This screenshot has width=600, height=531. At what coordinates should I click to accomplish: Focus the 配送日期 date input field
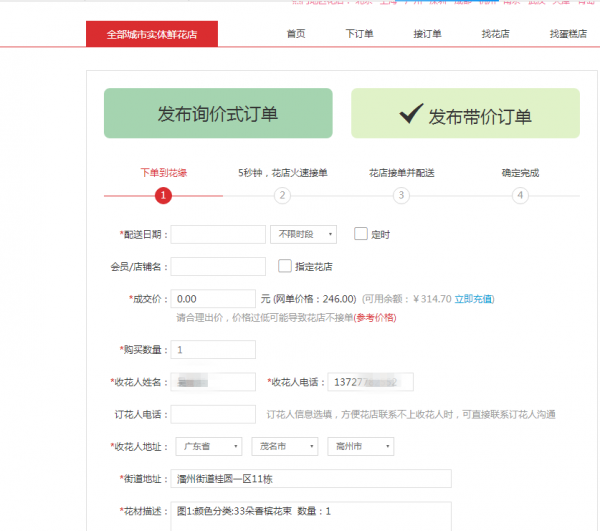[218, 234]
